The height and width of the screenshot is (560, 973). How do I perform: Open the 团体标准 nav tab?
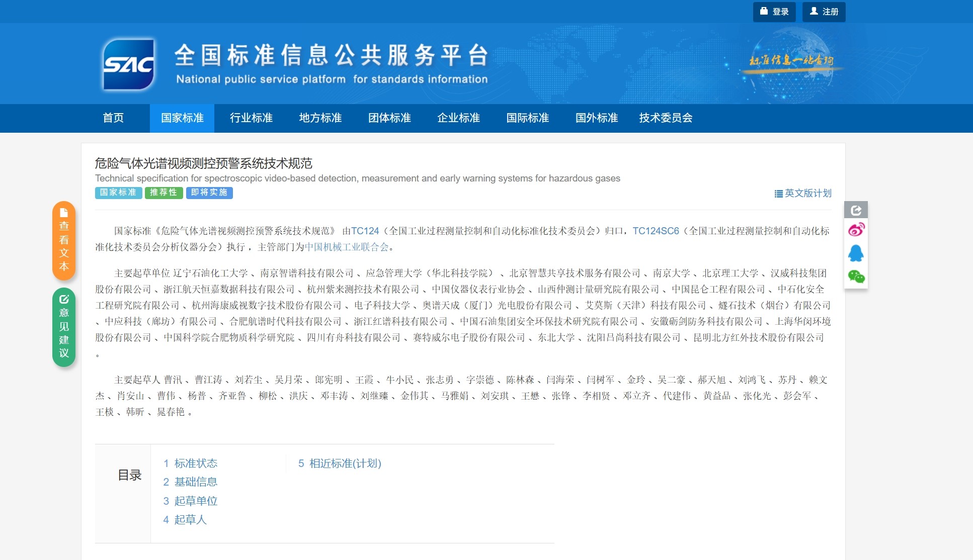(x=389, y=118)
